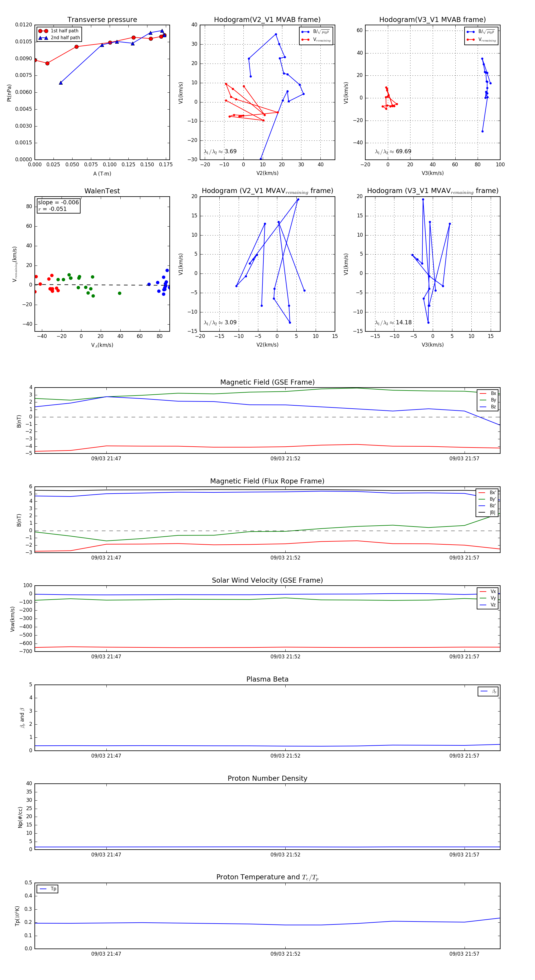Click the eigenvalue ratio value '3.69'
The height and width of the screenshot is (980, 535).
pyautogui.click(x=230, y=151)
